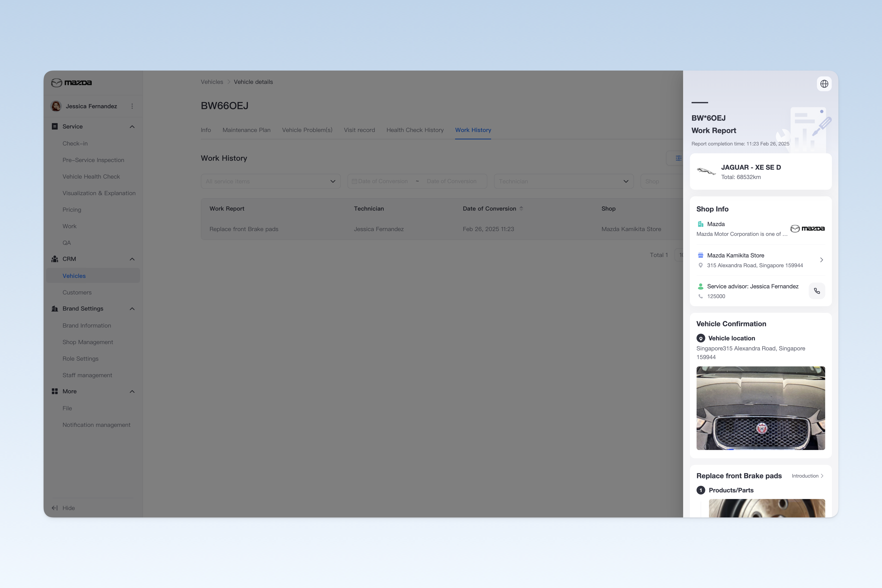Collapse the Brand Settings section
This screenshot has width=882, height=588.
[x=132, y=309]
